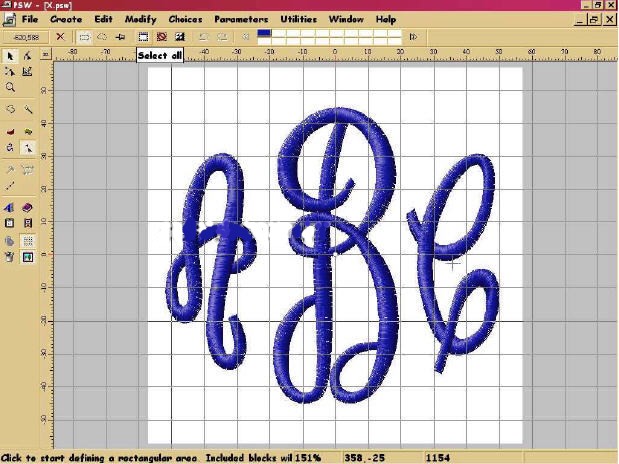Select the blue color block in palette strip
The width and height of the screenshot is (619, 464).
point(264,32)
